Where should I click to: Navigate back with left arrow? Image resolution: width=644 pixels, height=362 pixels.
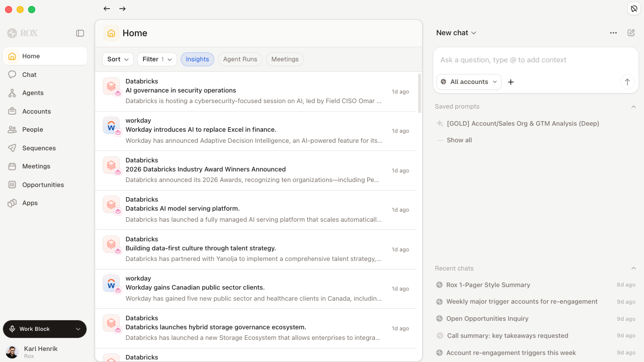(107, 9)
